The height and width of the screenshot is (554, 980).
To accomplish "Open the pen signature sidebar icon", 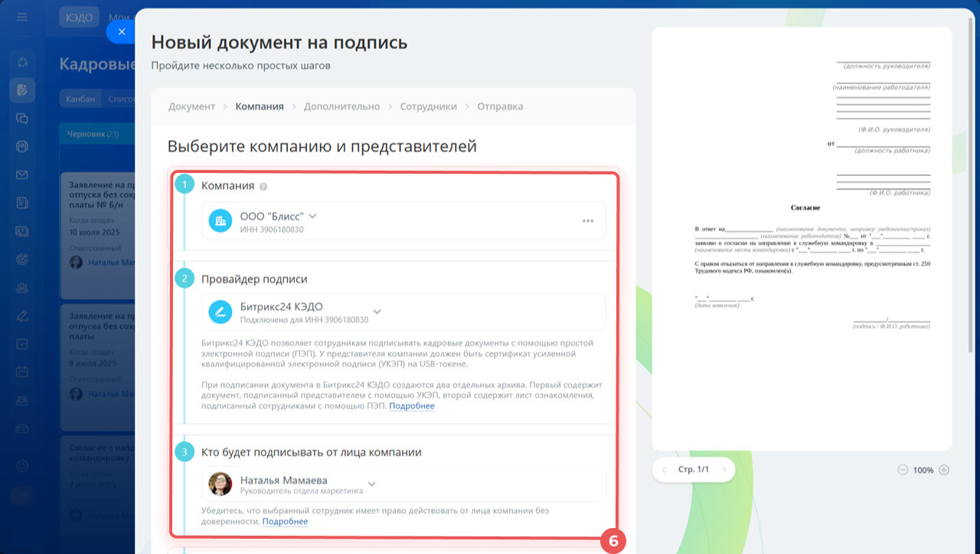I will tap(22, 315).
